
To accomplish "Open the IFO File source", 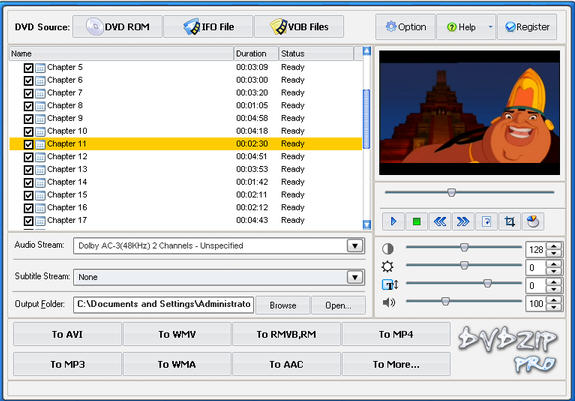I will 208,26.
